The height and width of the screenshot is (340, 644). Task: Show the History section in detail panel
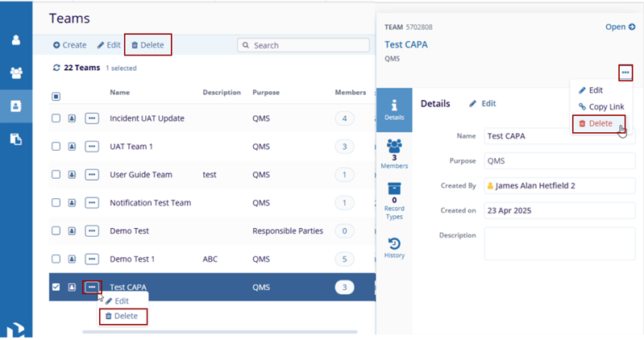tap(394, 247)
